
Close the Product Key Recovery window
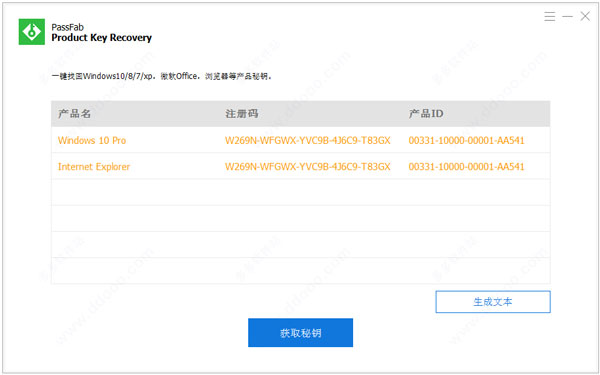point(585,16)
